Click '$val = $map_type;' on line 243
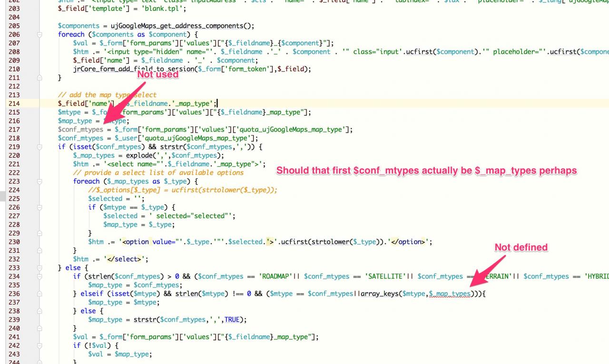 pos(120,354)
